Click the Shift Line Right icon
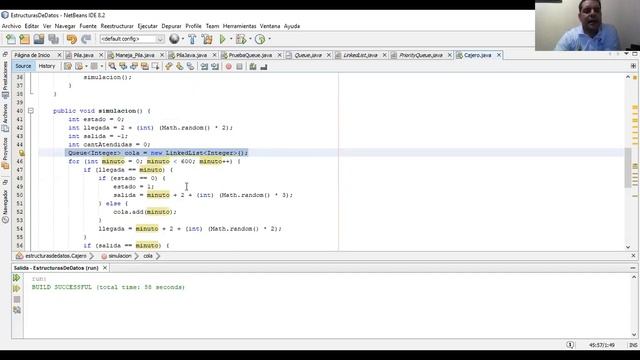Viewport: 640px width, 360px height. click(x=215, y=67)
